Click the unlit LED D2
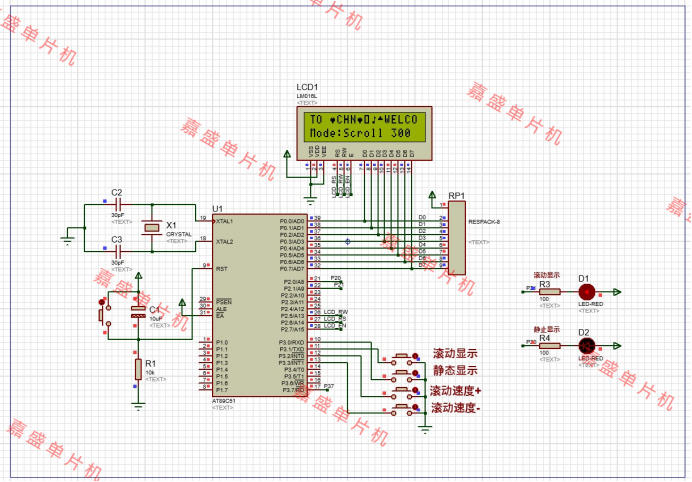This screenshot has height=482, width=692. [x=585, y=345]
